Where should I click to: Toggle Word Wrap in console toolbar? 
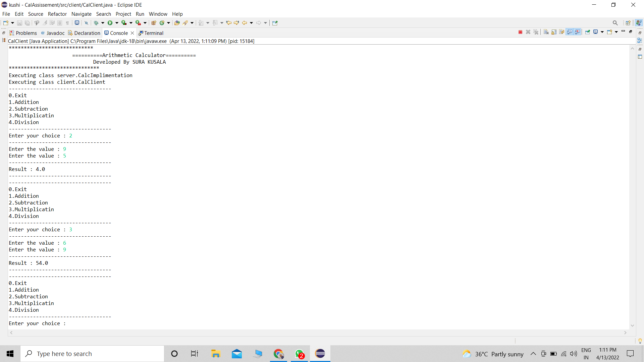tap(561, 32)
